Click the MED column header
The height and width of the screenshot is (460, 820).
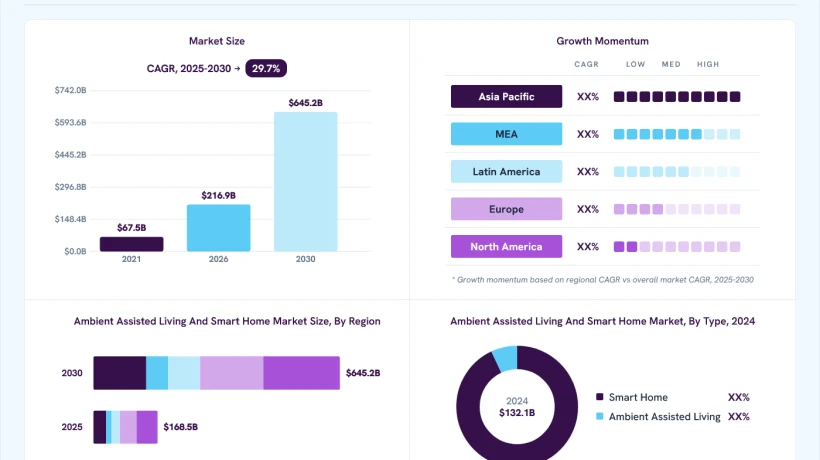[671, 64]
